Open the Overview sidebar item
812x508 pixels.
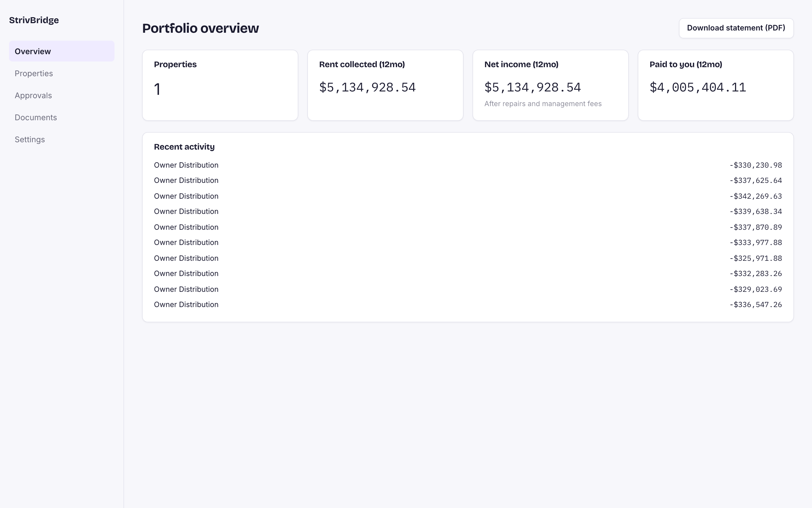(x=61, y=51)
